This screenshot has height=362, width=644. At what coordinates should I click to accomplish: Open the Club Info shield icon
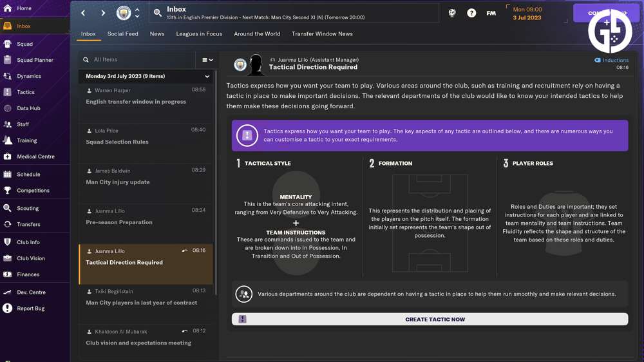[7, 242]
